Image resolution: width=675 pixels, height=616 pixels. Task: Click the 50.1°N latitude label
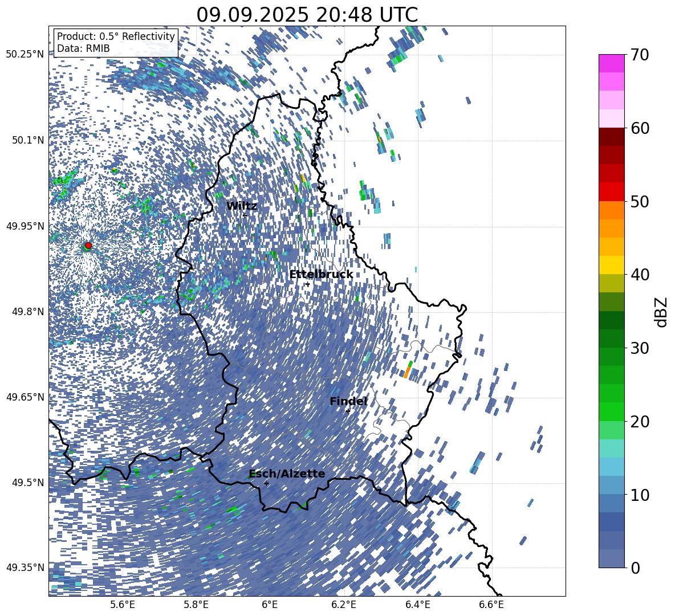(28, 140)
